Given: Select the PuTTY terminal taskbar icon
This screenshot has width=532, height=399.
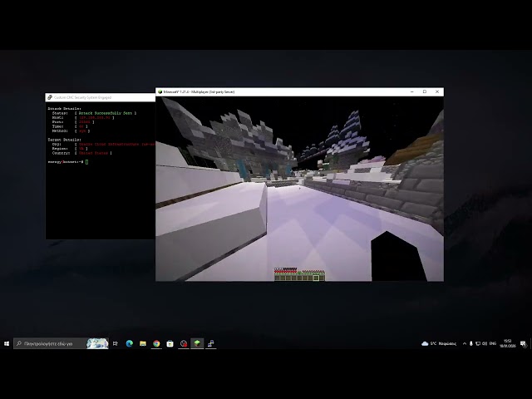Looking at the screenshot, I should tap(210, 343).
